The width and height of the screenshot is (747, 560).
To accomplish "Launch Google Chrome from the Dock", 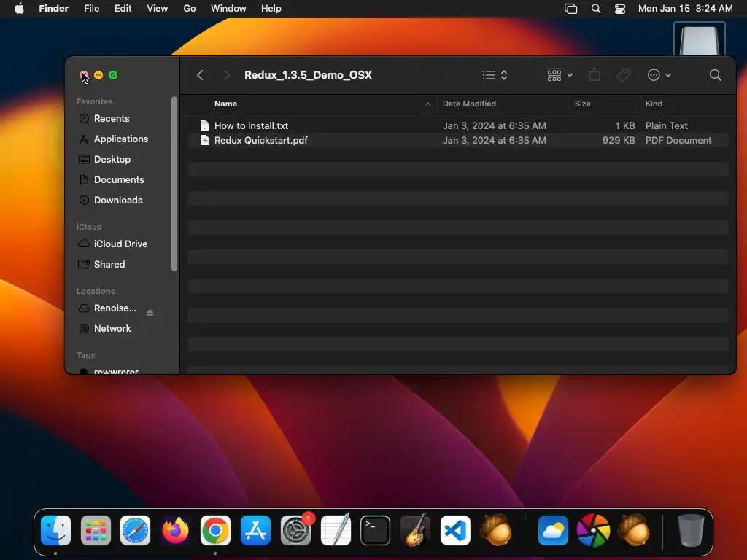I will coord(215,531).
